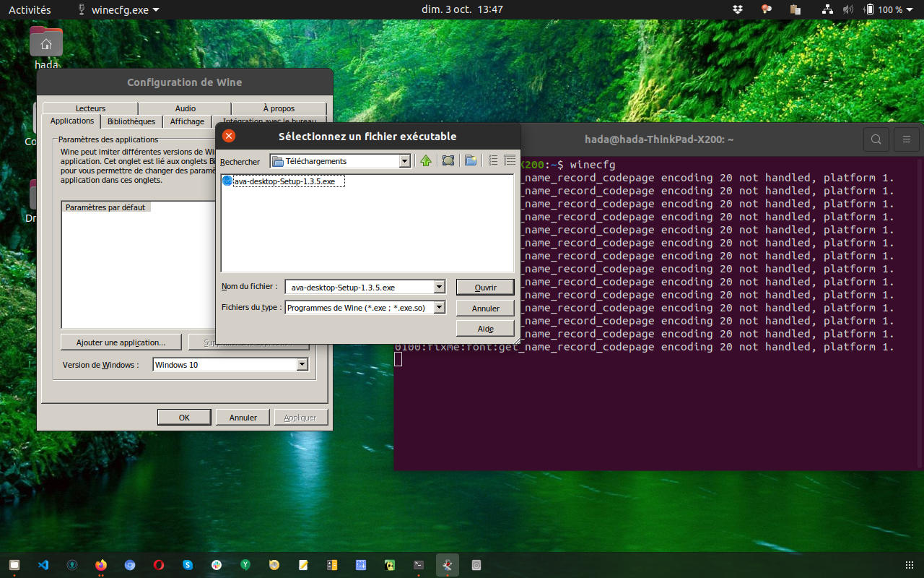This screenshot has width=924, height=578.
Task: Switch to the Bibliothèques tab
Action: point(131,121)
